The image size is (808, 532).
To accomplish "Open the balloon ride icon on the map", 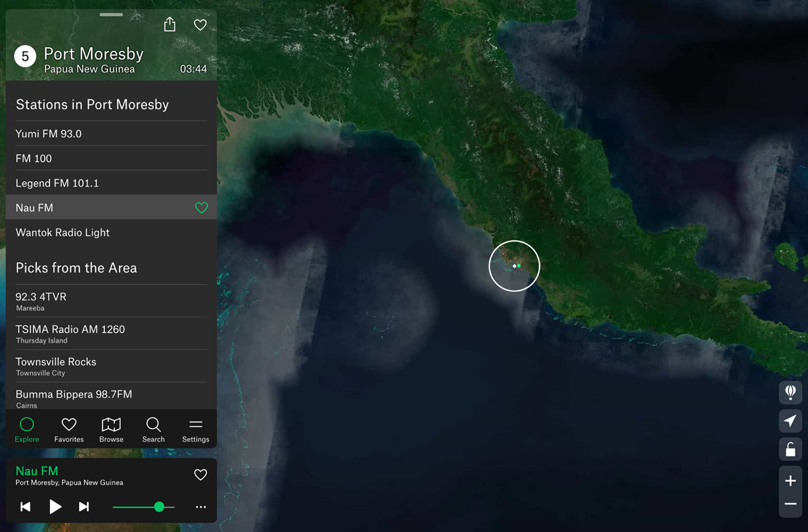I will 790,392.
